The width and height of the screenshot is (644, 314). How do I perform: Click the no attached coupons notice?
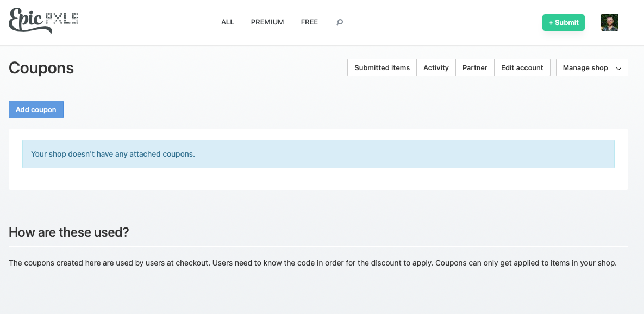coord(318,154)
